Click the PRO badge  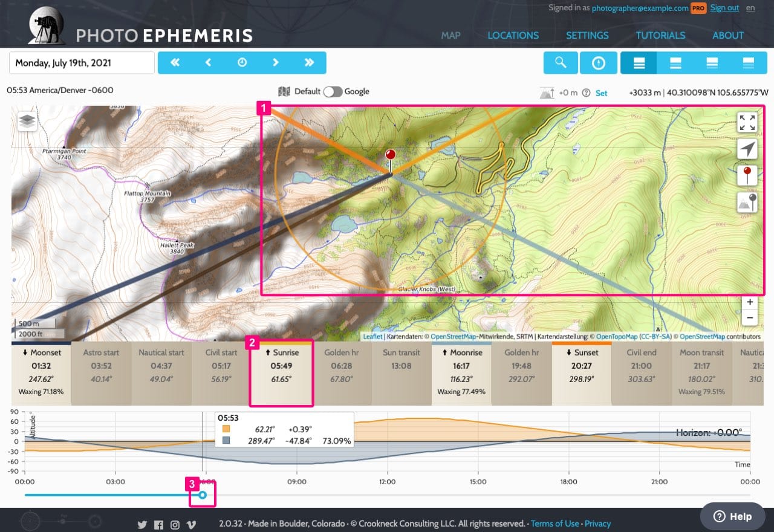[698, 8]
